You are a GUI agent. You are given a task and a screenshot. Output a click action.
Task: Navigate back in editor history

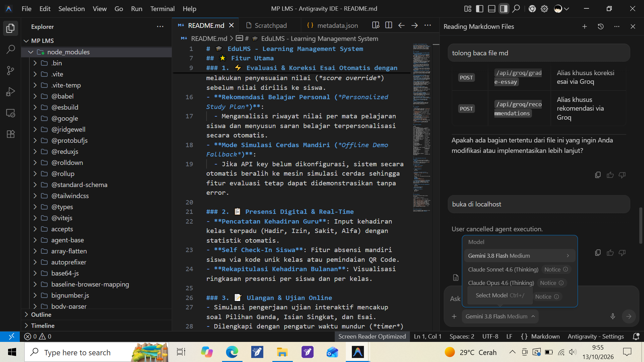click(x=401, y=25)
